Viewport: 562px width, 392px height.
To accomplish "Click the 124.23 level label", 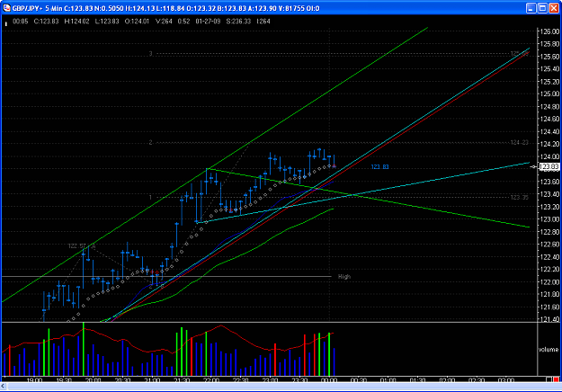I will point(519,143).
